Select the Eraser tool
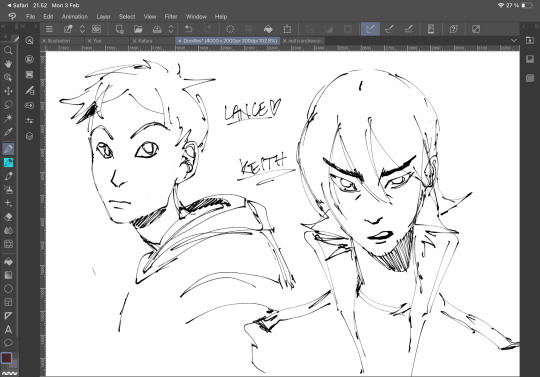Screen dimensions: 540x377 (x=8, y=217)
